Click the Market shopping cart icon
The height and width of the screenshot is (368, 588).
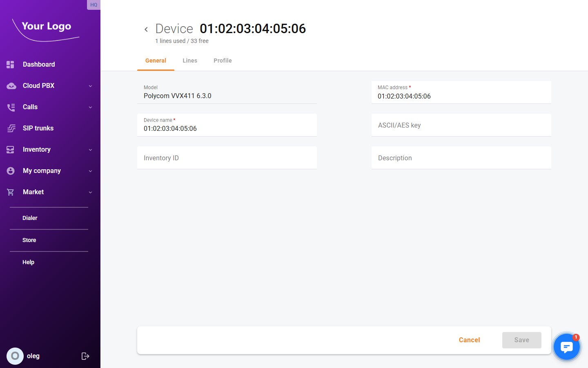(x=11, y=192)
